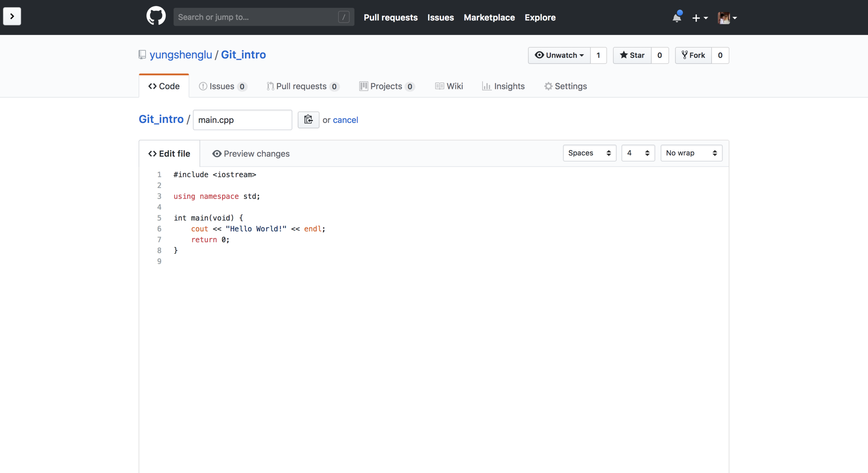Click the GitHub Octocat logo
Image resolution: width=868 pixels, height=473 pixels.
pos(156,16)
